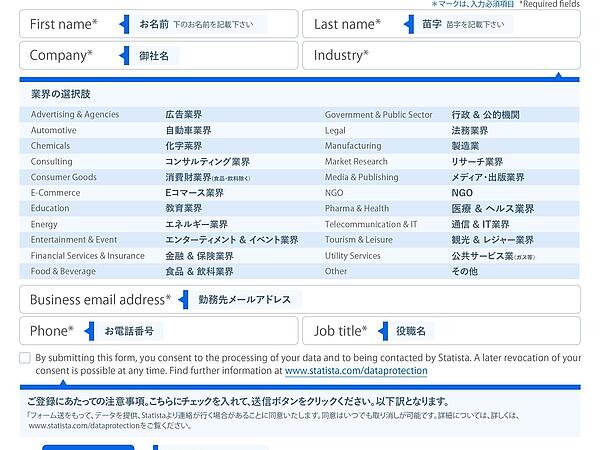This screenshot has width=600, height=450.
Task: Pick Telecommunication & IT from the industries
Action: pos(371,224)
